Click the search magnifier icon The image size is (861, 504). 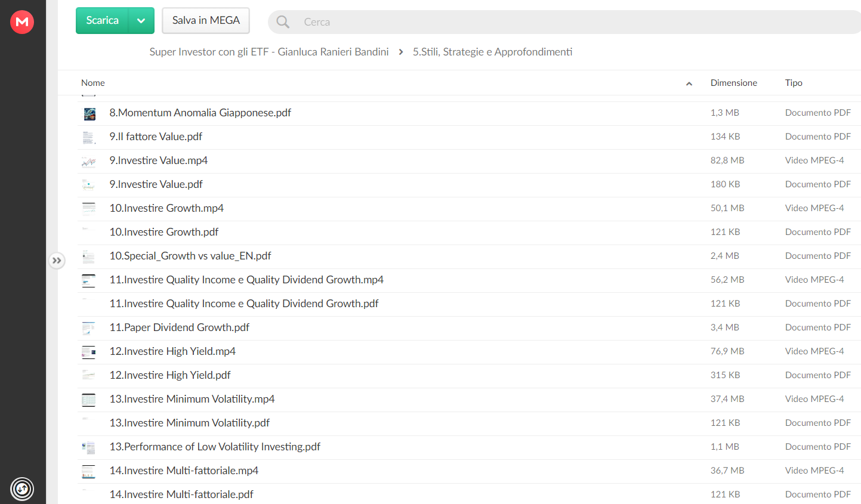[x=283, y=22]
